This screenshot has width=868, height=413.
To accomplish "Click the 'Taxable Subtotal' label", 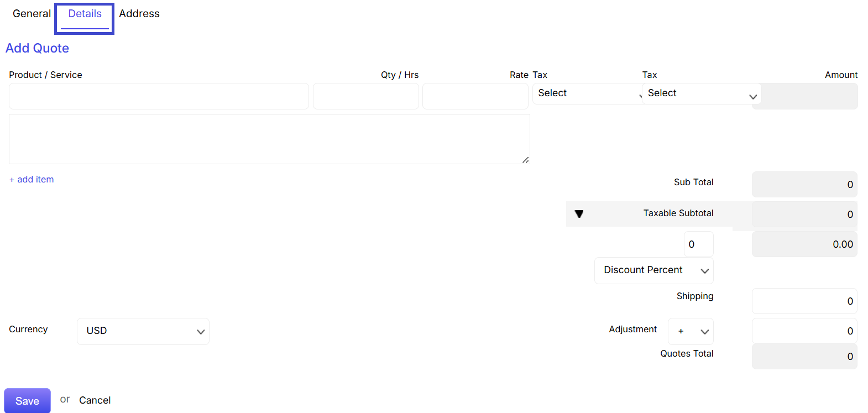I will (678, 213).
